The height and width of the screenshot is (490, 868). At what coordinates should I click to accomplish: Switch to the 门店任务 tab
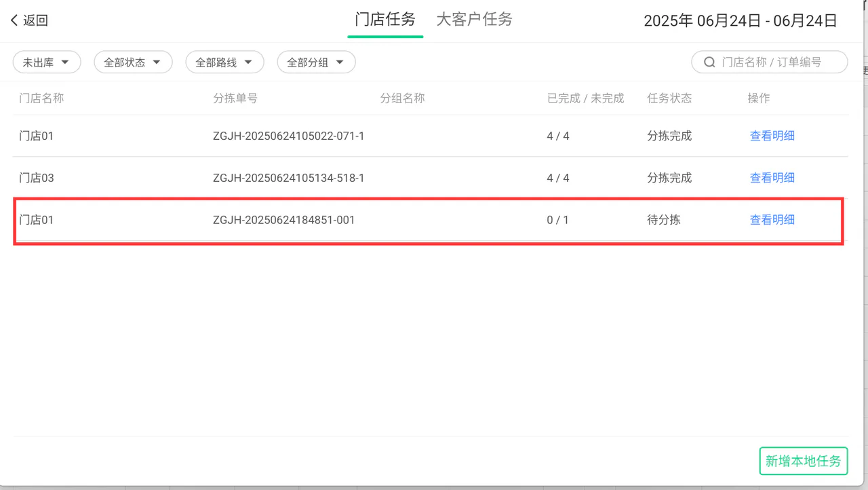pyautogui.click(x=385, y=19)
